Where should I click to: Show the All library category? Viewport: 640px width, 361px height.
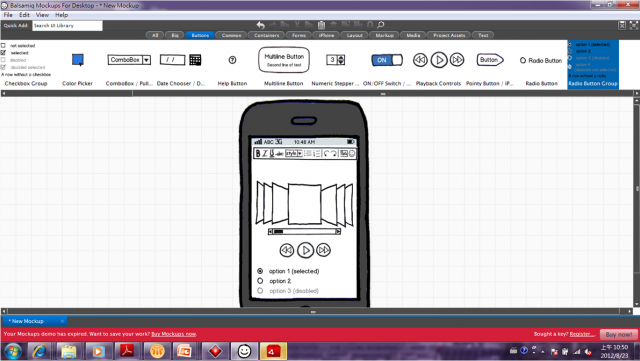[x=155, y=35]
